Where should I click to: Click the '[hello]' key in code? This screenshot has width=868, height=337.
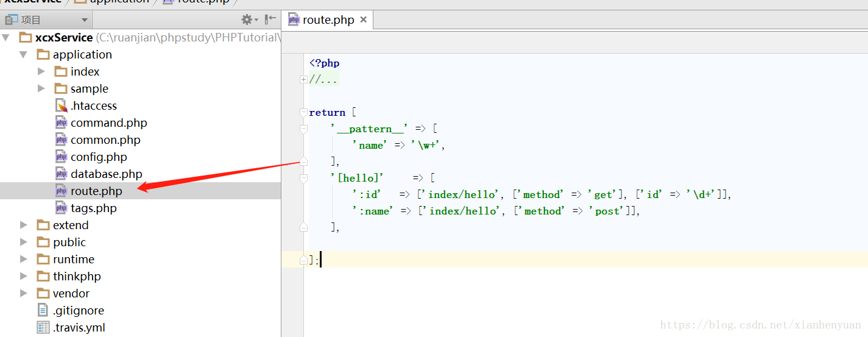[358, 178]
